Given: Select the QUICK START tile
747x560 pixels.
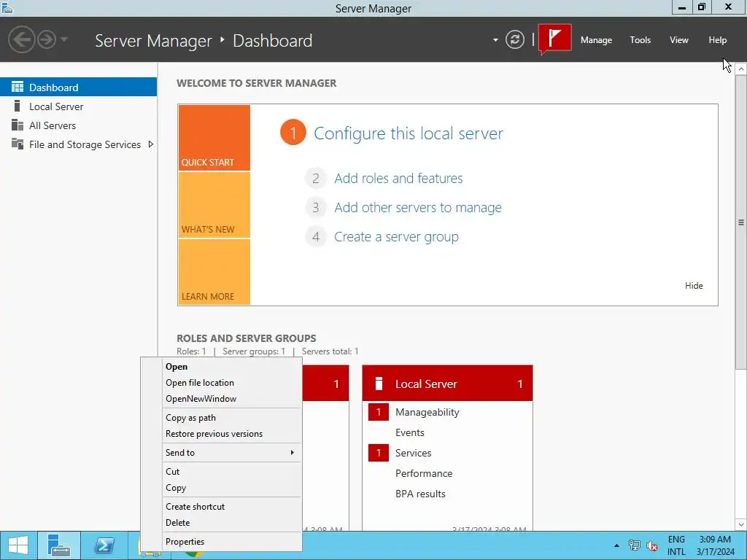Looking at the screenshot, I should pos(214,138).
